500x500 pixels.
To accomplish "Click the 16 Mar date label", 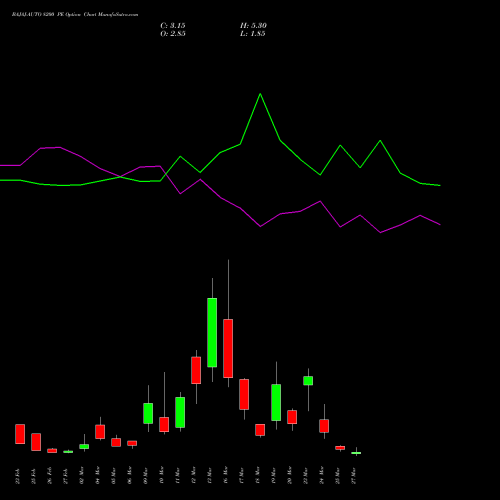I will [x=226, y=475].
